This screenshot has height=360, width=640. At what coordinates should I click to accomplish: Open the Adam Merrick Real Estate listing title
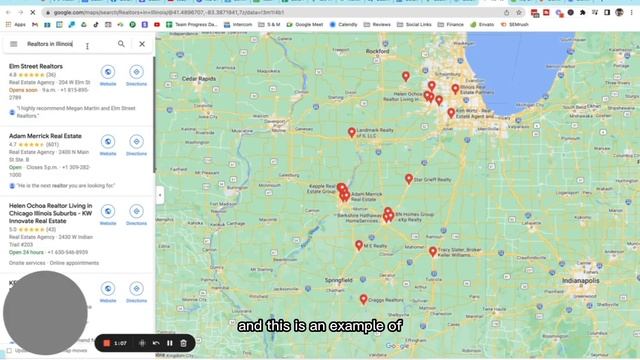point(45,136)
